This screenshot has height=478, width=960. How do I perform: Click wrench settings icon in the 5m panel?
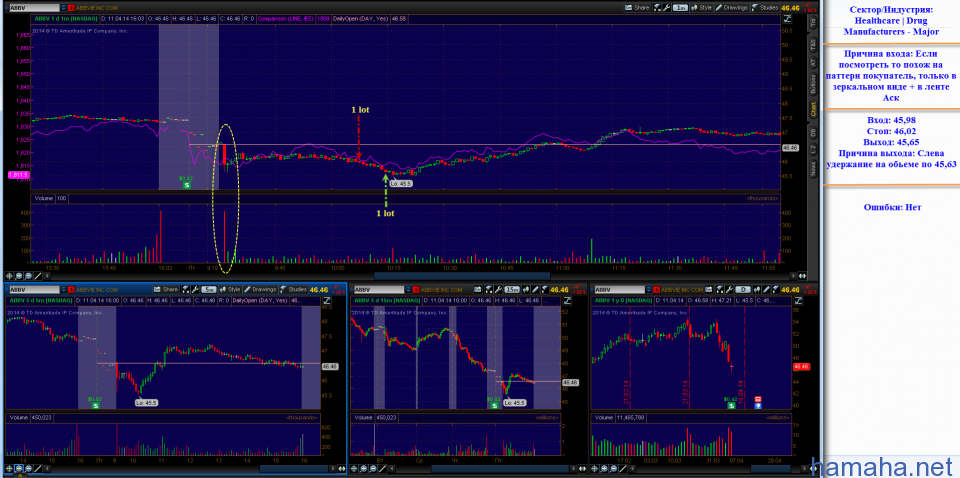(195, 289)
